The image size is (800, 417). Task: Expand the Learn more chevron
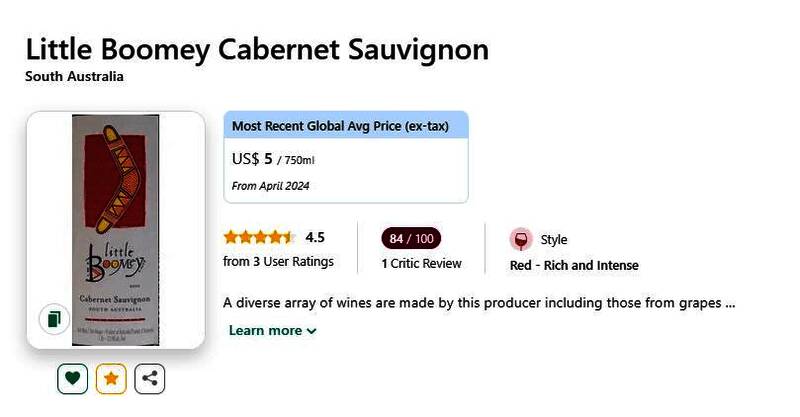pyautogui.click(x=312, y=331)
